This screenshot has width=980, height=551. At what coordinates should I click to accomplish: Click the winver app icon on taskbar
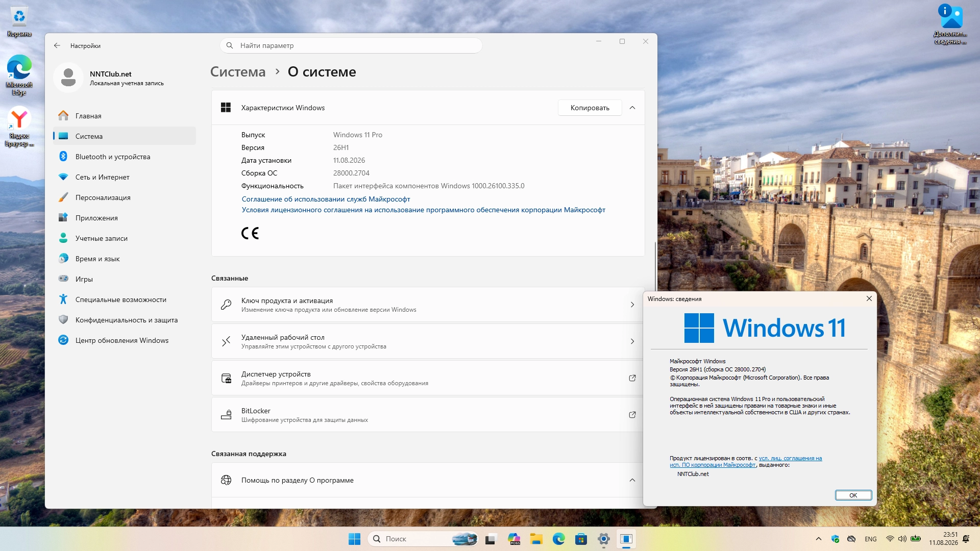(x=626, y=539)
